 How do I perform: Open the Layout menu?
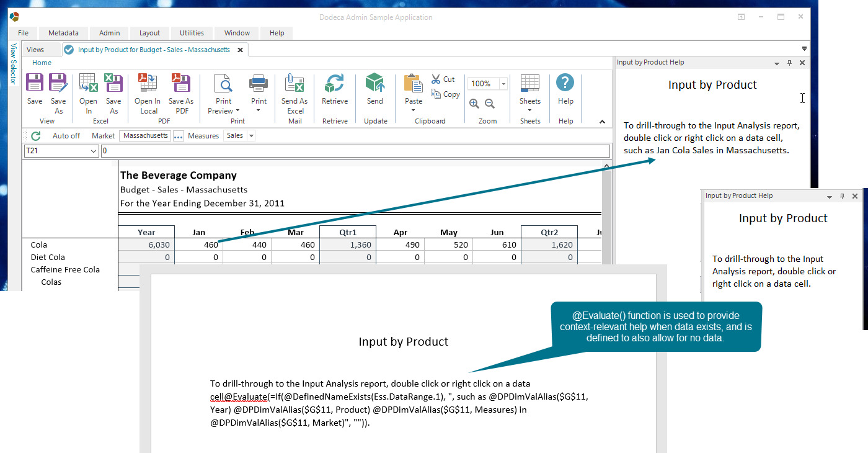[149, 33]
